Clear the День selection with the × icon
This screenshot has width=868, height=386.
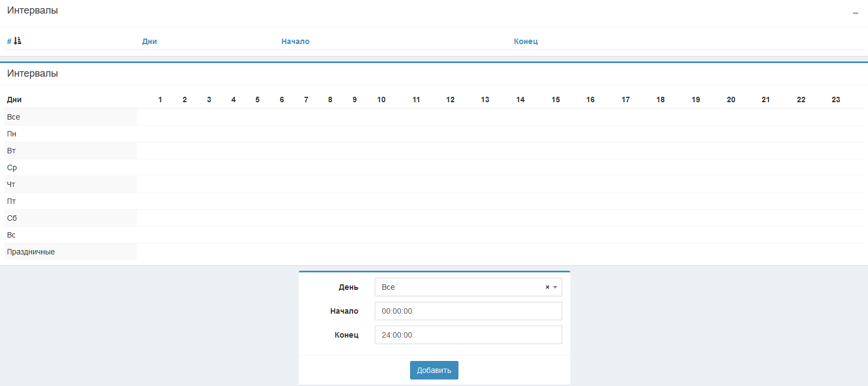[548, 287]
